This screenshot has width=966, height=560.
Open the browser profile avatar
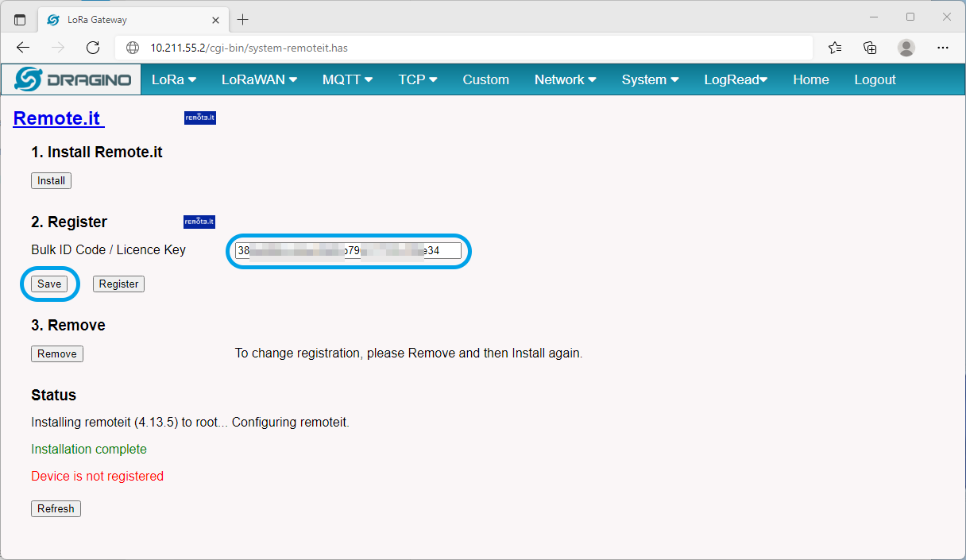[x=906, y=48]
